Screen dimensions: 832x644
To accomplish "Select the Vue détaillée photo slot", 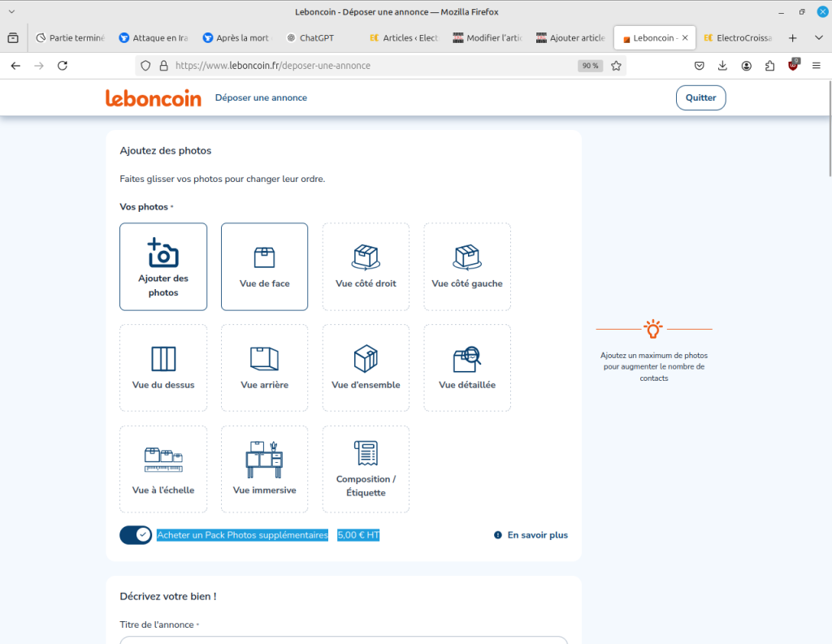I will (467, 368).
